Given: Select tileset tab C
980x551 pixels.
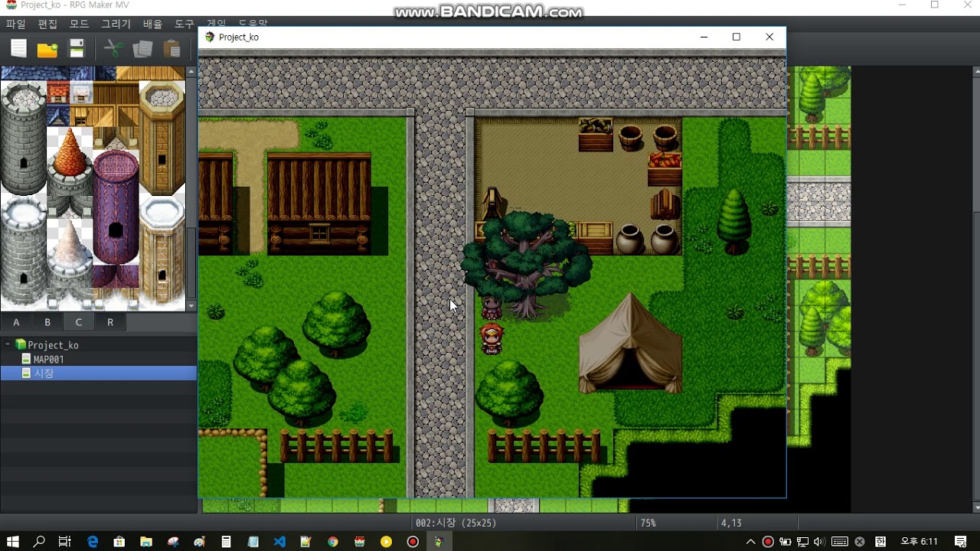Looking at the screenshot, I should (79, 322).
